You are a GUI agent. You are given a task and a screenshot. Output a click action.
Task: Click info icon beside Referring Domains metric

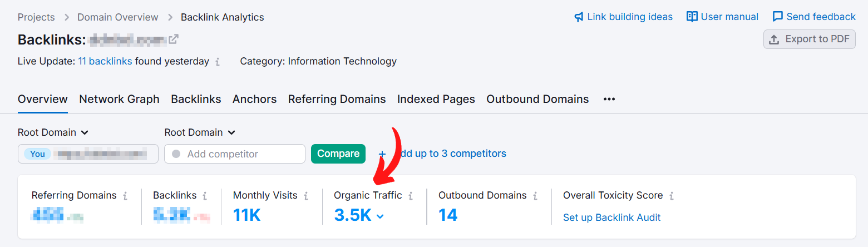(x=125, y=196)
